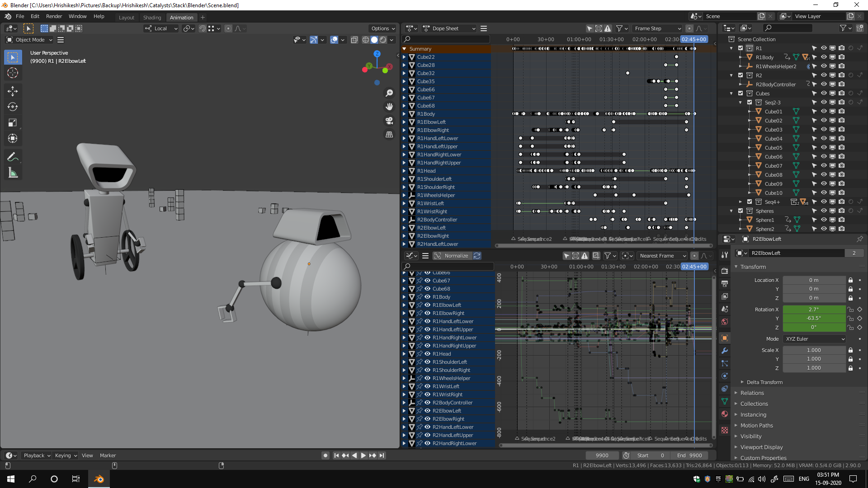This screenshot has width=868, height=488.
Task: Open the File menu
Action: [20, 16]
